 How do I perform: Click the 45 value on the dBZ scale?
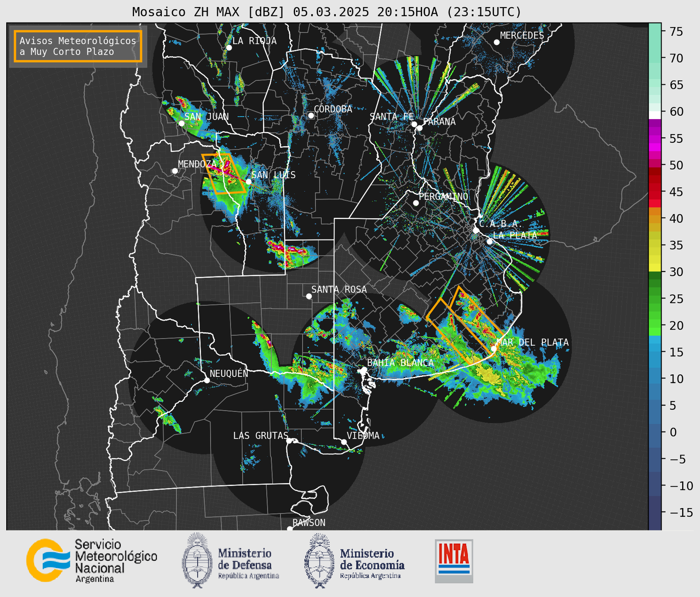pyautogui.click(x=676, y=192)
